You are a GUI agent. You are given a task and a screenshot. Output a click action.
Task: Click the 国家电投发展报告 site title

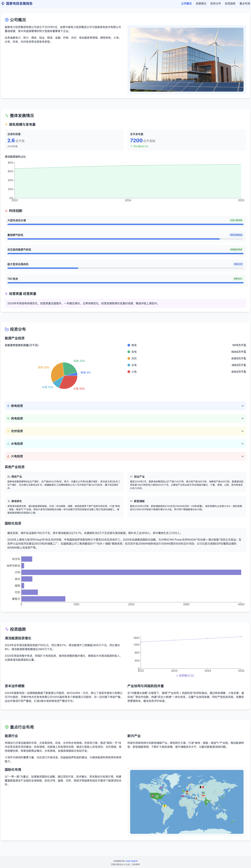[19, 3]
